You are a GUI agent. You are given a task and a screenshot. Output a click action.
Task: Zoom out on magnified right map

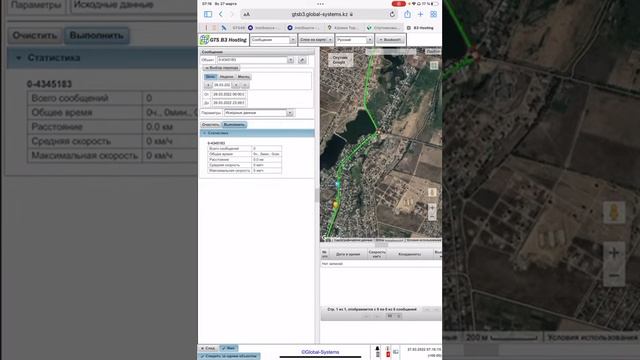[614, 276]
